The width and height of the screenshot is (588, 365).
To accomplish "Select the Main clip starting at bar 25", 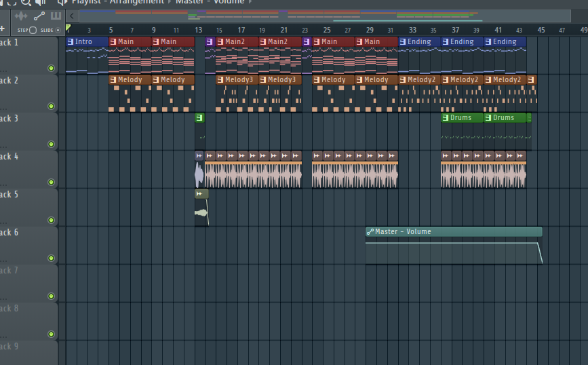I will [x=334, y=41].
